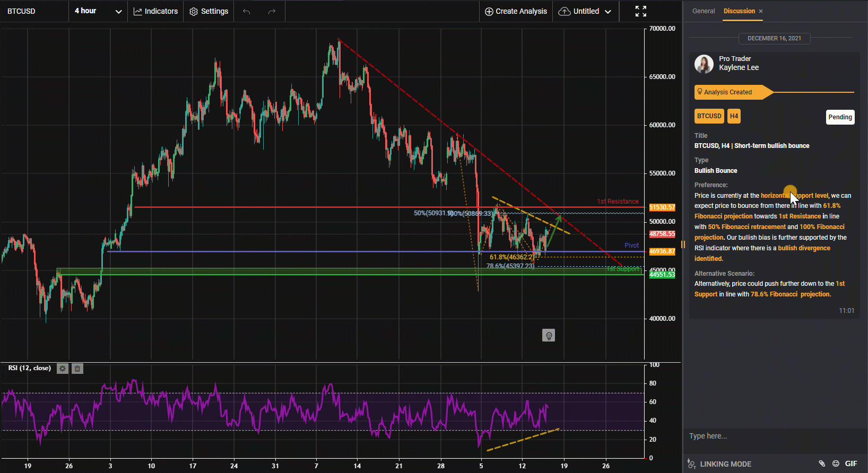The height and width of the screenshot is (473, 868).
Task: Click '61.8% Fibonacci projection' link text
Action: (768, 211)
